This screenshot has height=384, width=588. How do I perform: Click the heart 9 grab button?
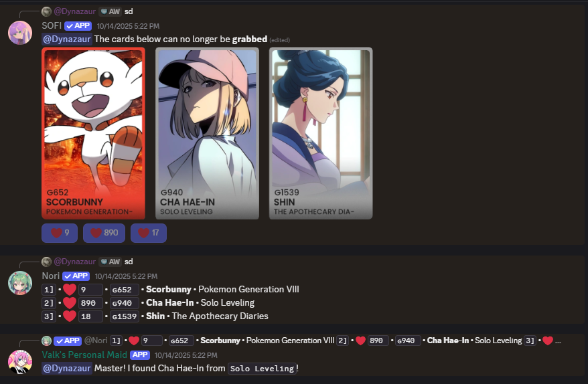click(60, 233)
